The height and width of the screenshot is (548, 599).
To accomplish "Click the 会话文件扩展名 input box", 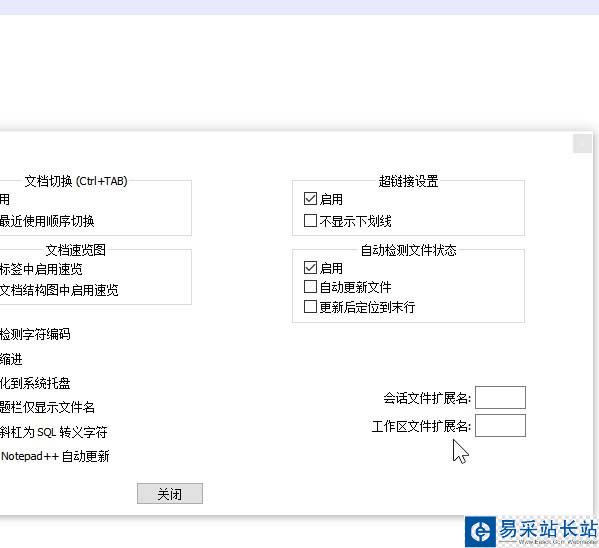I will tap(500, 397).
